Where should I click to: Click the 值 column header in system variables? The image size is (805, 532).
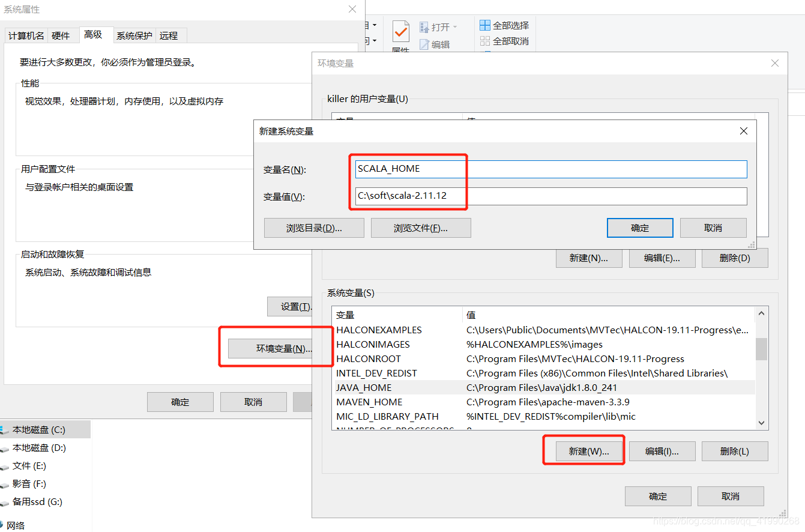[609, 315]
